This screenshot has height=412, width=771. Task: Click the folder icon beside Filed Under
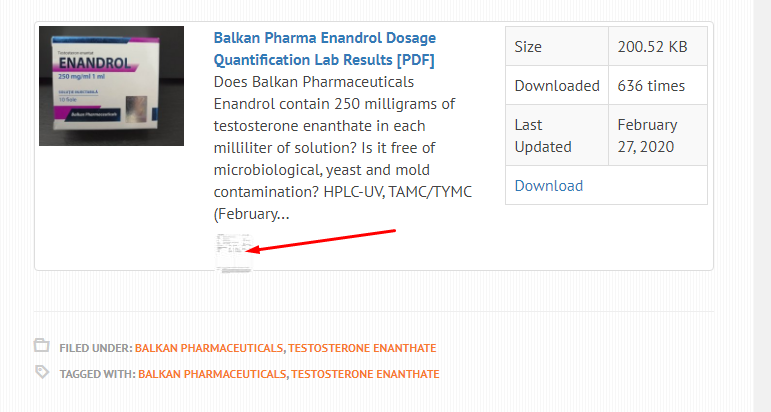click(x=42, y=346)
